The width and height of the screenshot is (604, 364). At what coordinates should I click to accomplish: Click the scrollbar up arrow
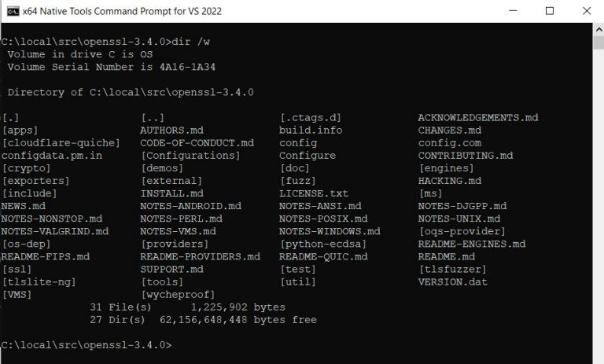coord(596,29)
